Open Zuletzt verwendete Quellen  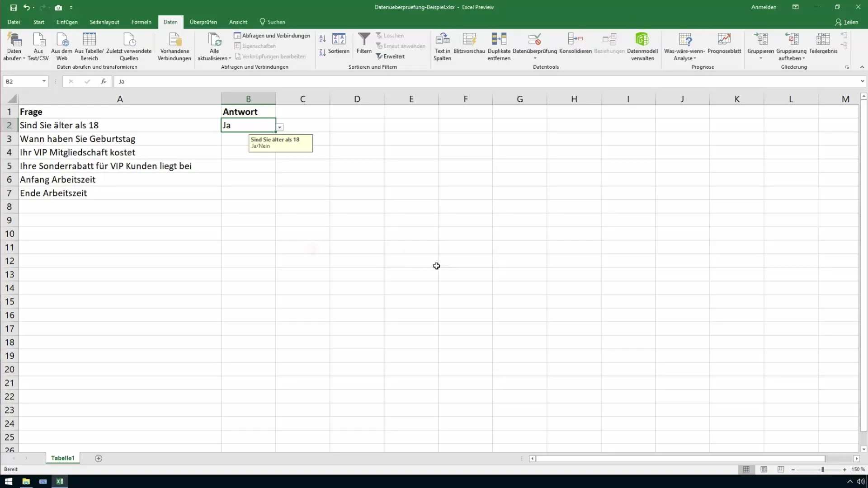coord(129,46)
